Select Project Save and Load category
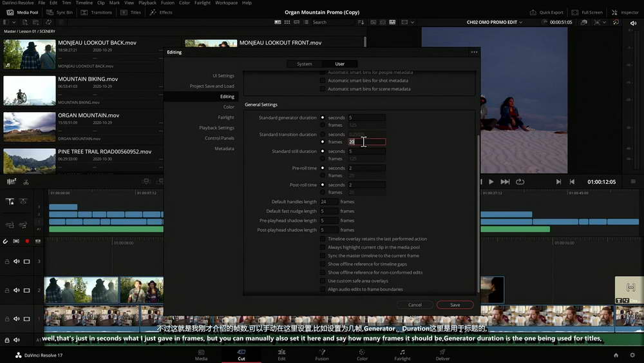The image size is (644, 363). [x=212, y=86]
